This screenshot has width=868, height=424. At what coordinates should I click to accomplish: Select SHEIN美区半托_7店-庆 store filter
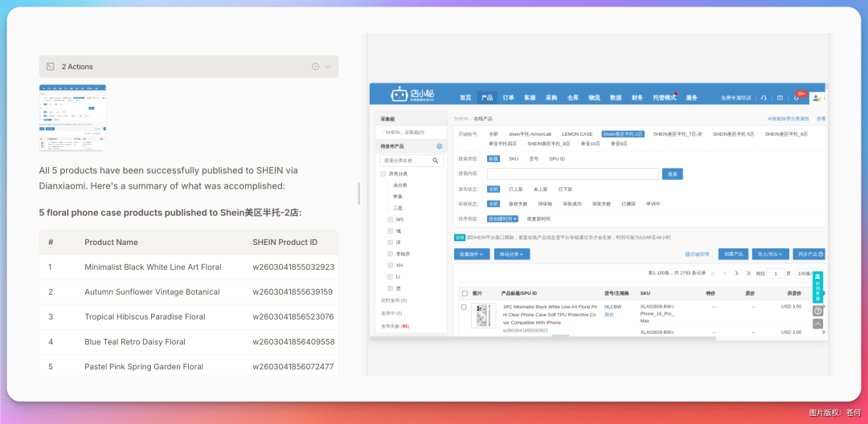[678, 134]
